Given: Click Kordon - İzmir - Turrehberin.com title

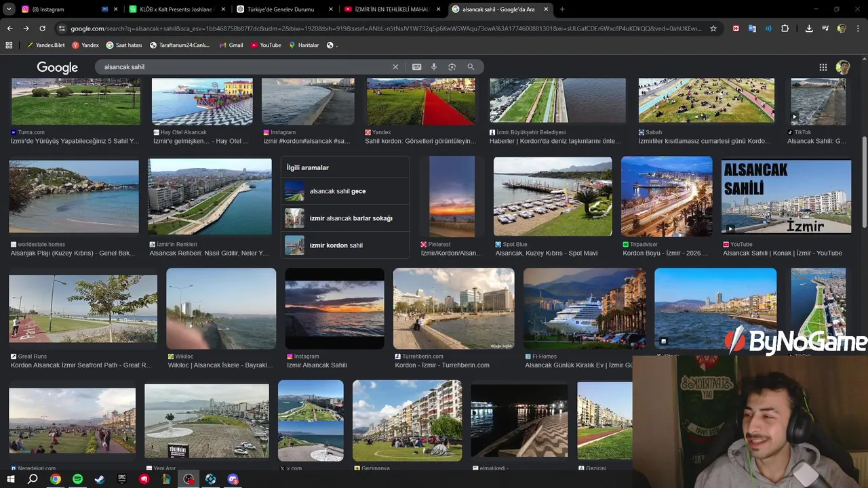Looking at the screenshot, I should (442, 365).
